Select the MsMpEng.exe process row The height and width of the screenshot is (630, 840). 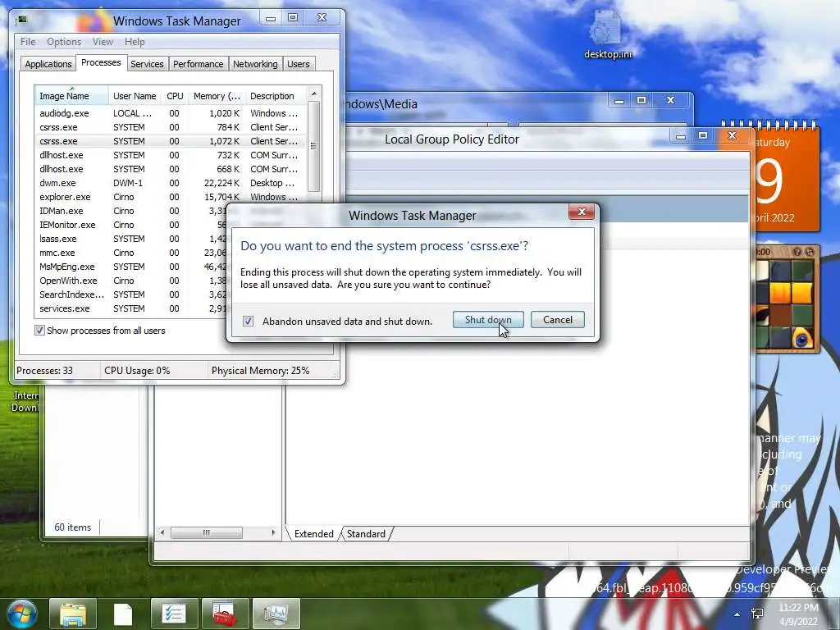point(130,267)
